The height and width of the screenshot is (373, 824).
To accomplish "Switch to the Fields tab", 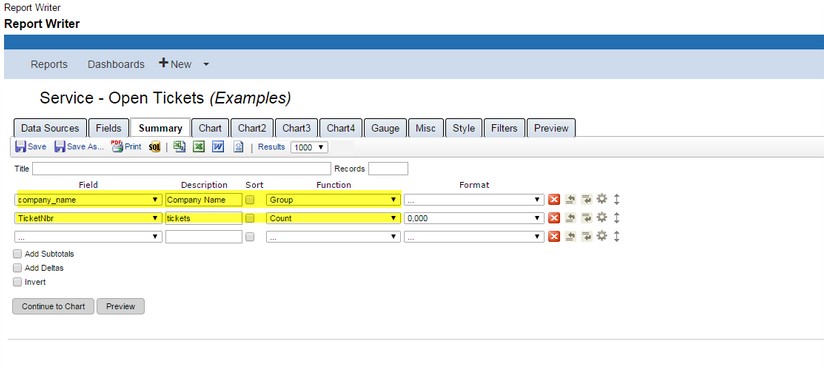I will click(x=108, y=128).
